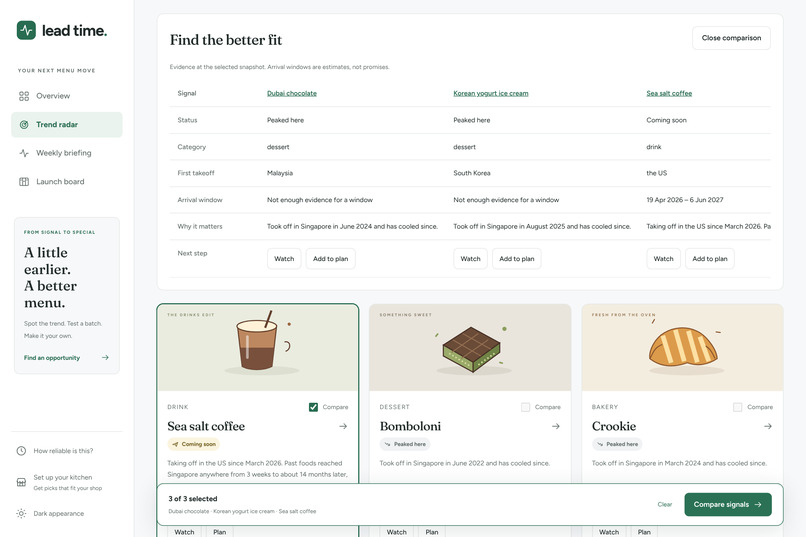This screenshot has height=537, width=806.
Task: Click the '3 of 3 selected' text
Action: tap(193, 499)
